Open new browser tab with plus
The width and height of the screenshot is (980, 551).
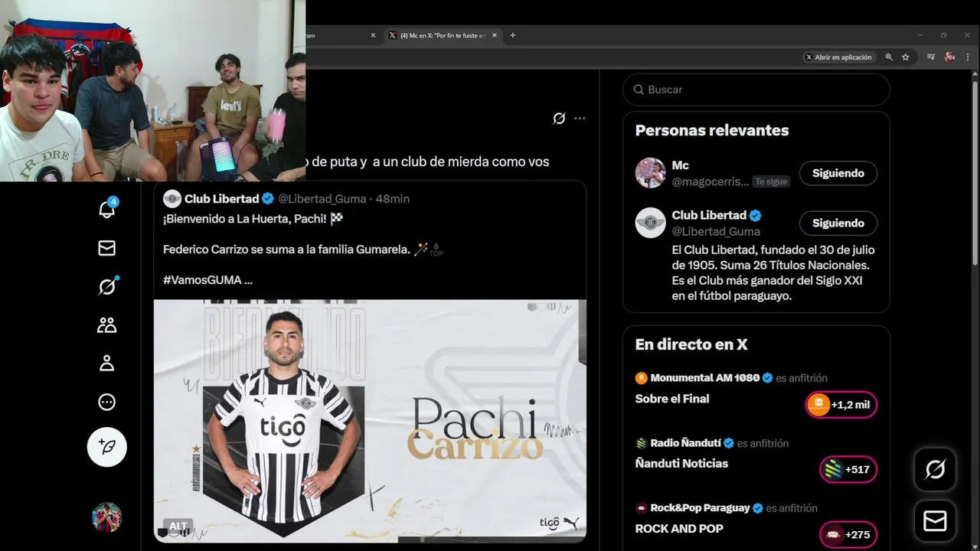[513, 35]
